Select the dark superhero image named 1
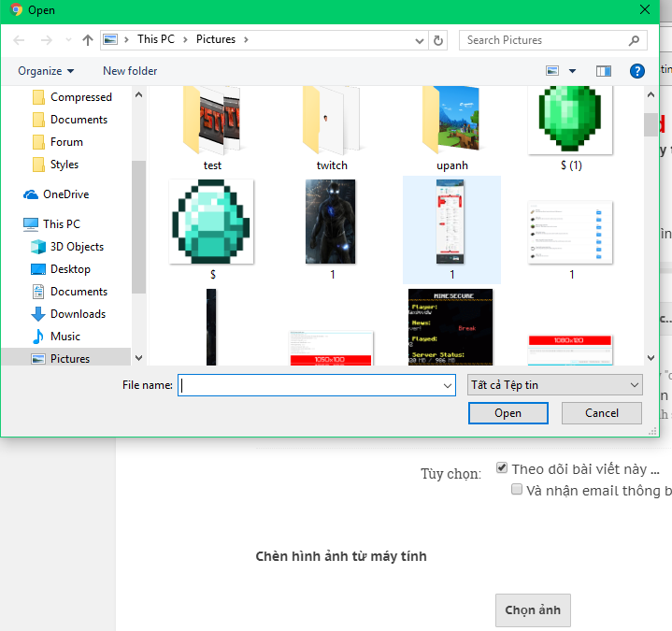This screenshot has height=631, width=672. (331, 230)
